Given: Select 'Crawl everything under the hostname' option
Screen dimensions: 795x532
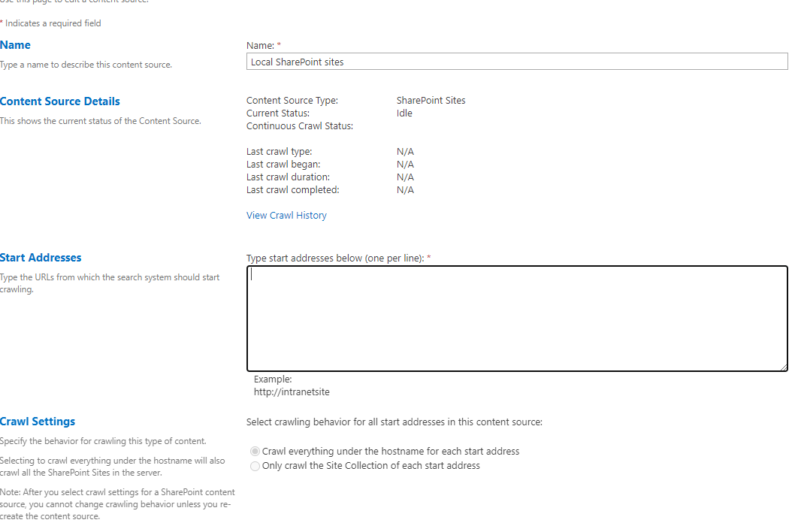Looking at the screenshot, I should point(255,451).
